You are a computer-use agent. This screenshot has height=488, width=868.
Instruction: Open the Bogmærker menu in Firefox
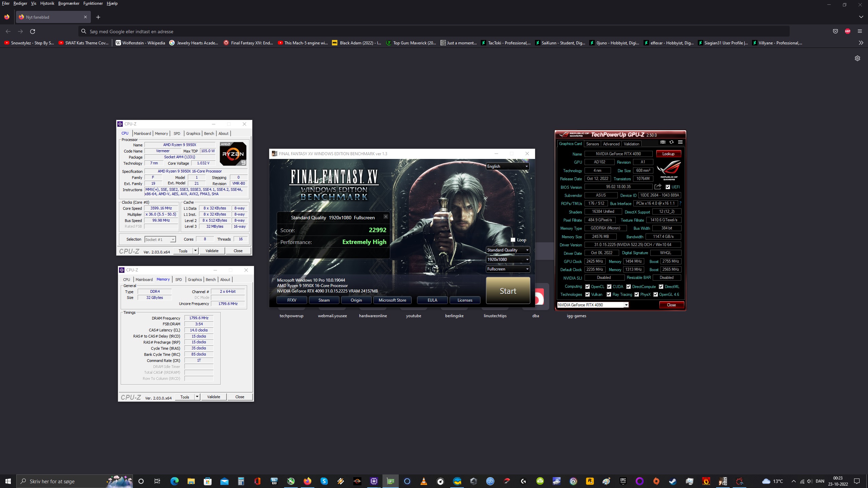pyautogui.click(x=68, y=3)
